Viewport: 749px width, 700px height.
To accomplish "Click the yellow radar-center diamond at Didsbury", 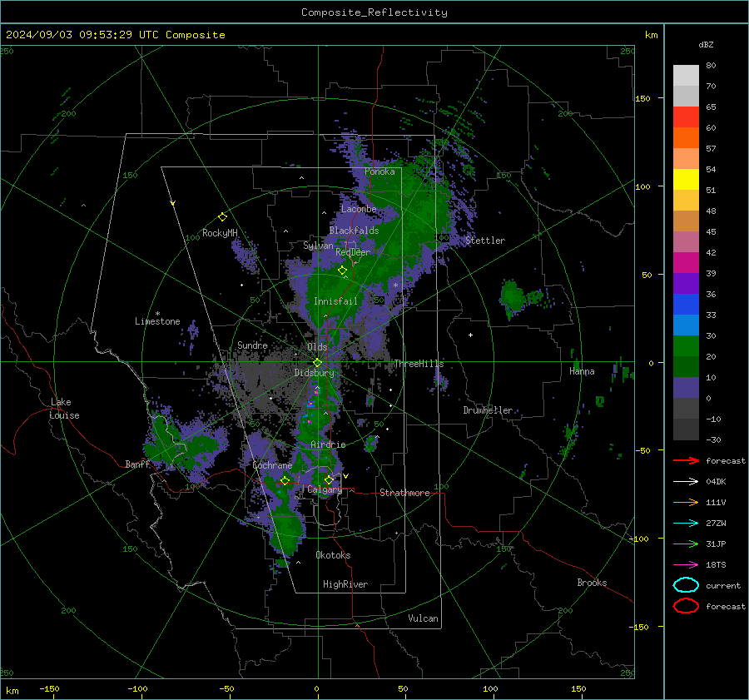I will (x=317, y=363).
